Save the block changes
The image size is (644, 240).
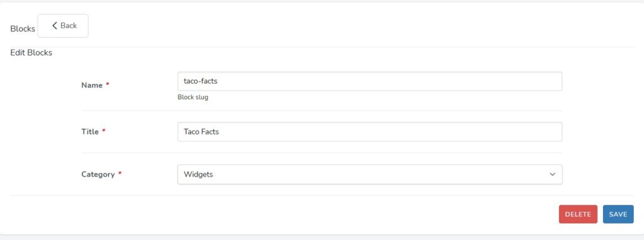(x=618, y=214)
